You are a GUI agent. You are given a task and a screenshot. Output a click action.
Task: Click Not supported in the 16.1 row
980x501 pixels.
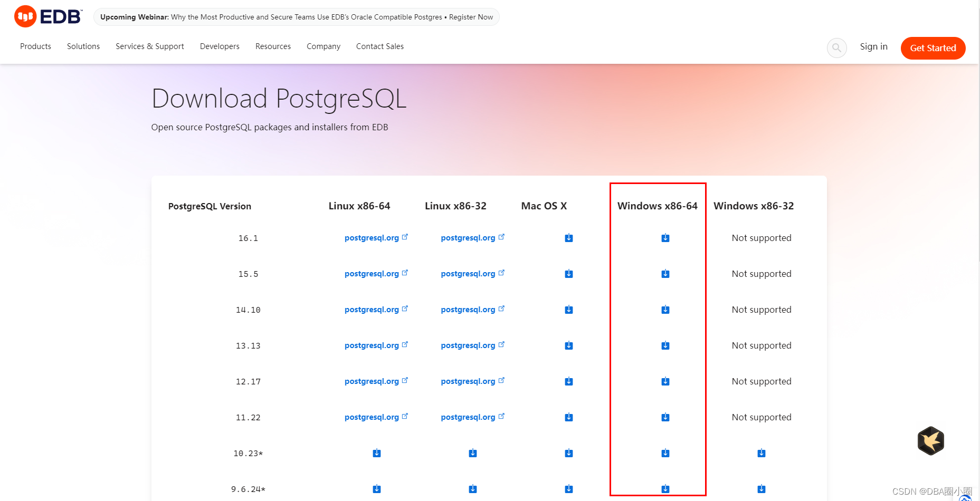tap(762, 238)
